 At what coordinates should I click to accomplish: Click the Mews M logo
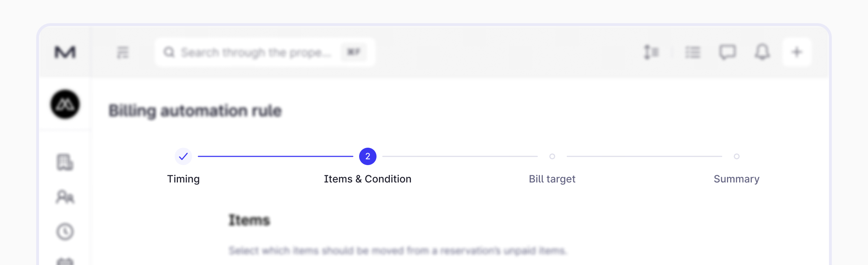pyautogui.click(x=65, y=52)
